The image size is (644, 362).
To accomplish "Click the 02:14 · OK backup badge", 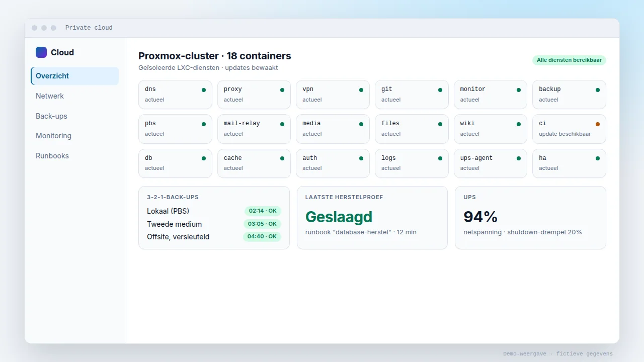I will point(263,211).
